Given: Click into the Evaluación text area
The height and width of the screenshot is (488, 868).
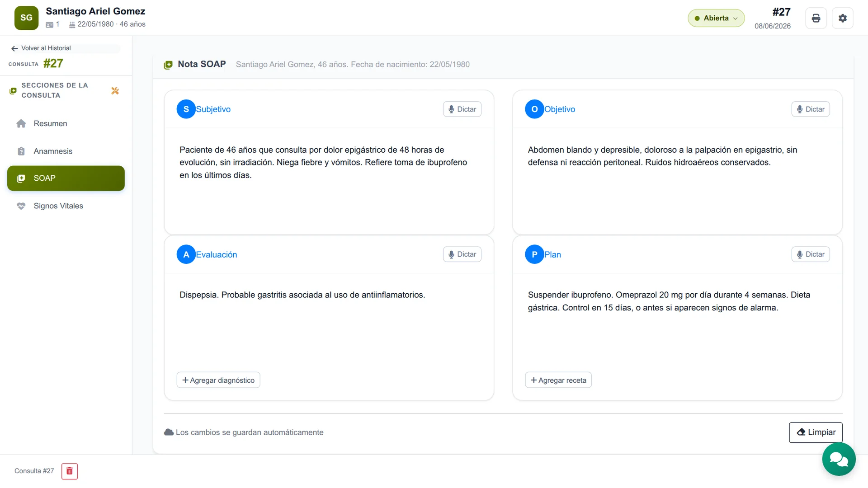Looking at the screenshot, I should click(329, 323).
